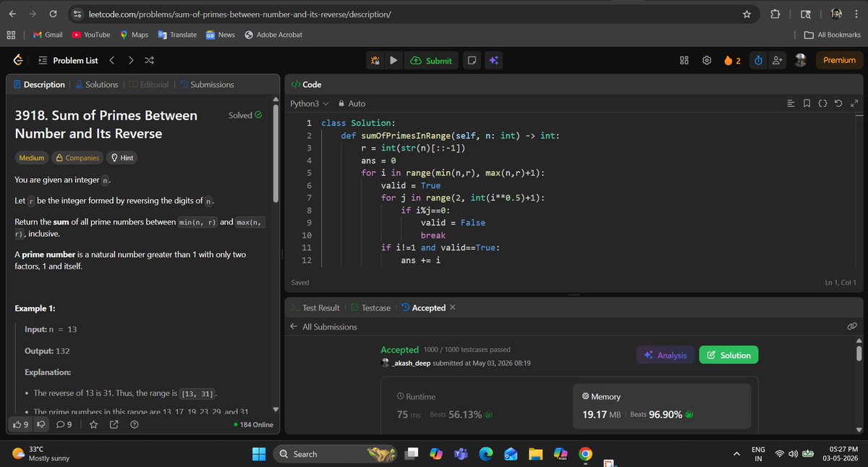The image size is (868, 467).
Task: Pick a random problem via shuffle icon
Action: (x=149, y=61)
